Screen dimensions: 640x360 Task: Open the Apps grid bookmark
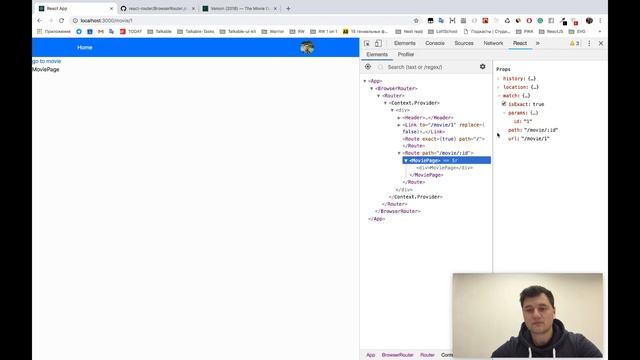pyautogui.click(x=39, y=31)
